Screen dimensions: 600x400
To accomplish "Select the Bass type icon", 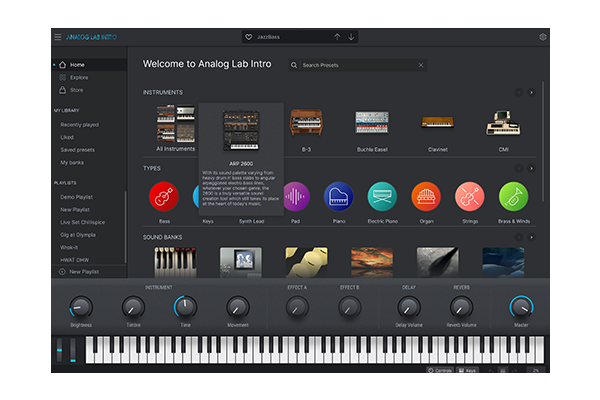I will (164, 196).
